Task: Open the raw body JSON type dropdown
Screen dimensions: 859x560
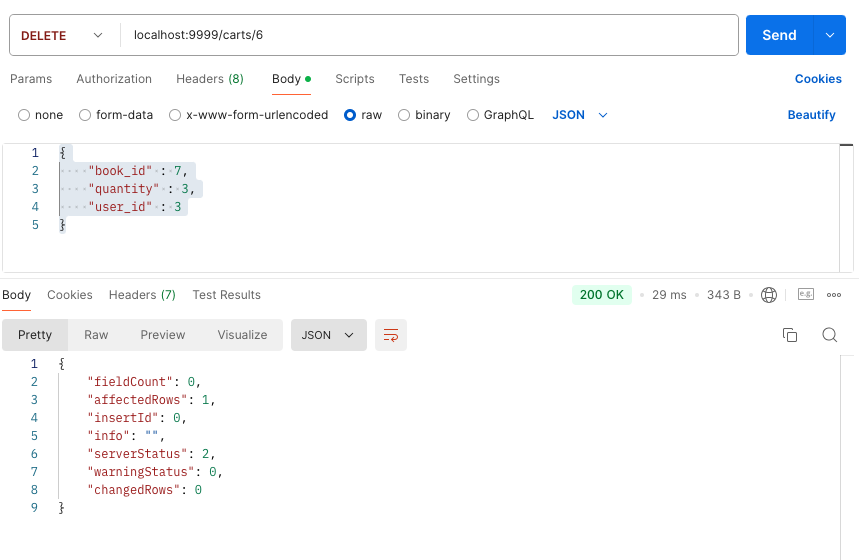Action: point(580,115)
